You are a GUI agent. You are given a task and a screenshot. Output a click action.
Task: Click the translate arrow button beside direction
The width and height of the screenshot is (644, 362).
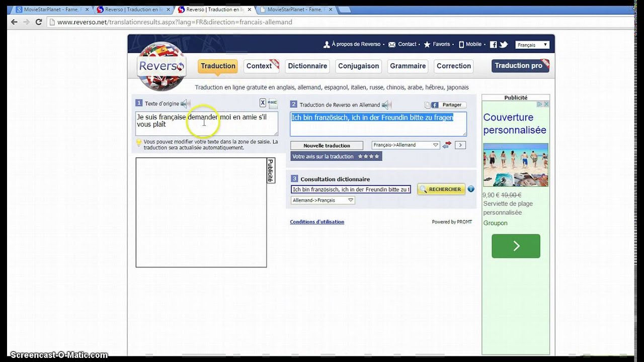(x=460, y=145)
